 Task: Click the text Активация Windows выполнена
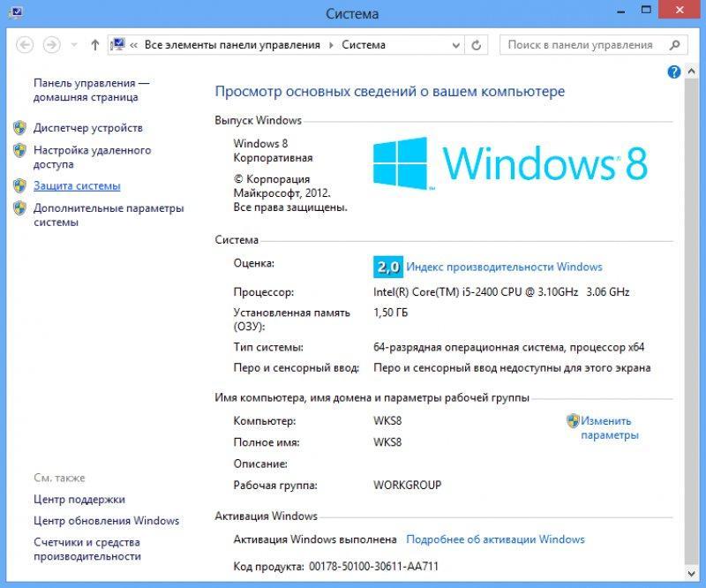(x=315, y=539)
